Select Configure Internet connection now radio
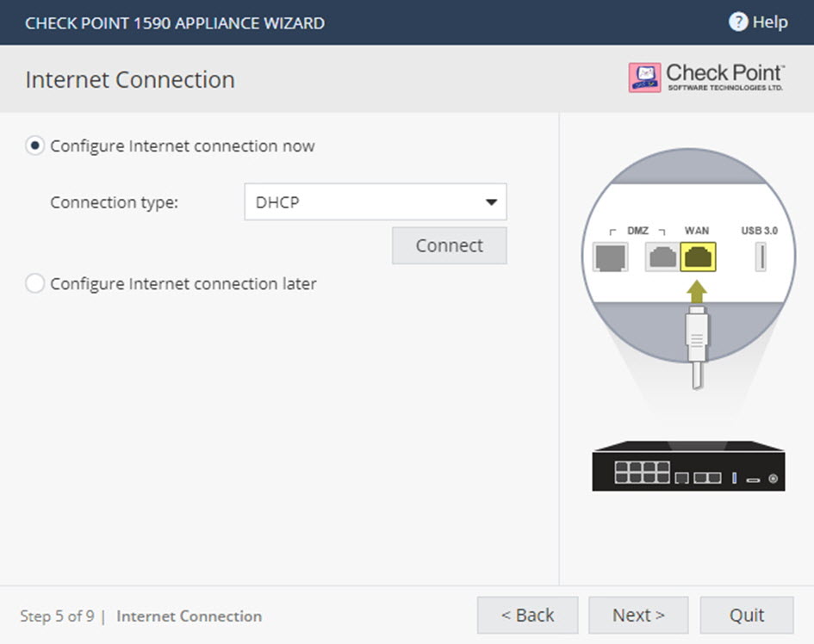814x644 pixels. pos(34,146)
